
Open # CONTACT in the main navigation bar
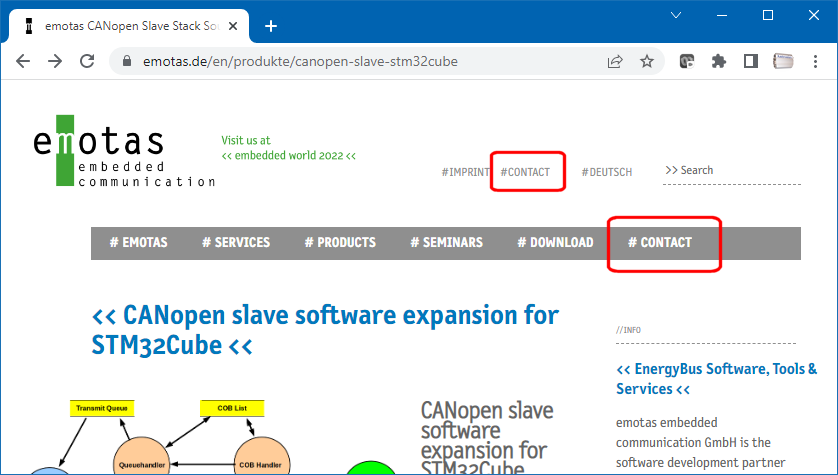tap(659, 243)
